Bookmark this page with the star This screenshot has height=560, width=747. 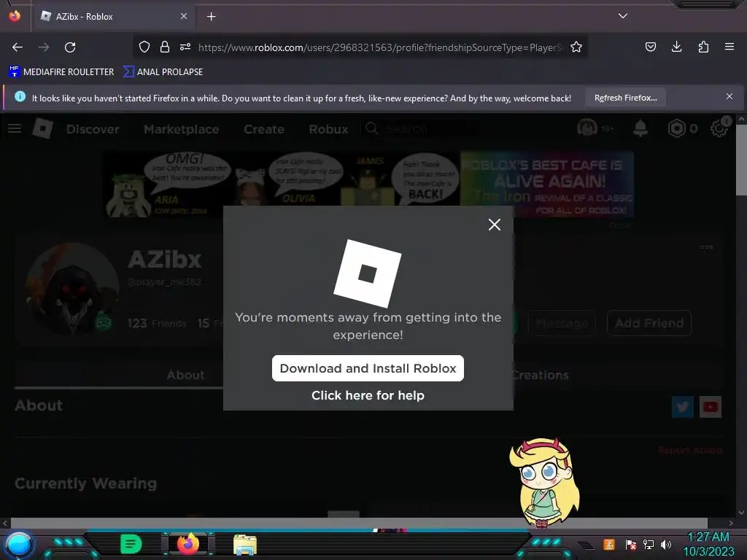point(576,47)
